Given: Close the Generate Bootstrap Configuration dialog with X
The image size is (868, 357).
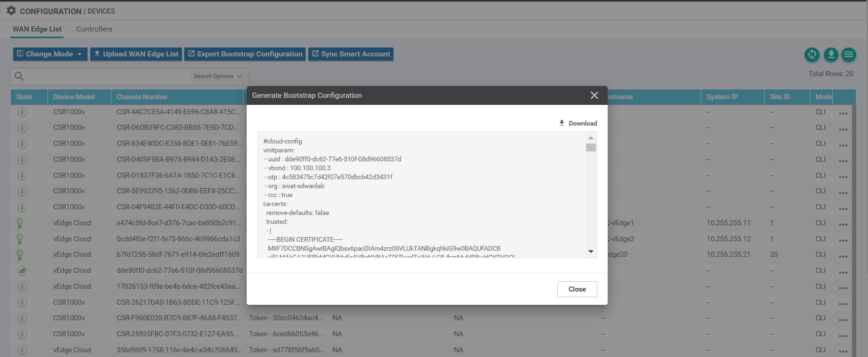Looking at the screenshot, I should [594, 95].
